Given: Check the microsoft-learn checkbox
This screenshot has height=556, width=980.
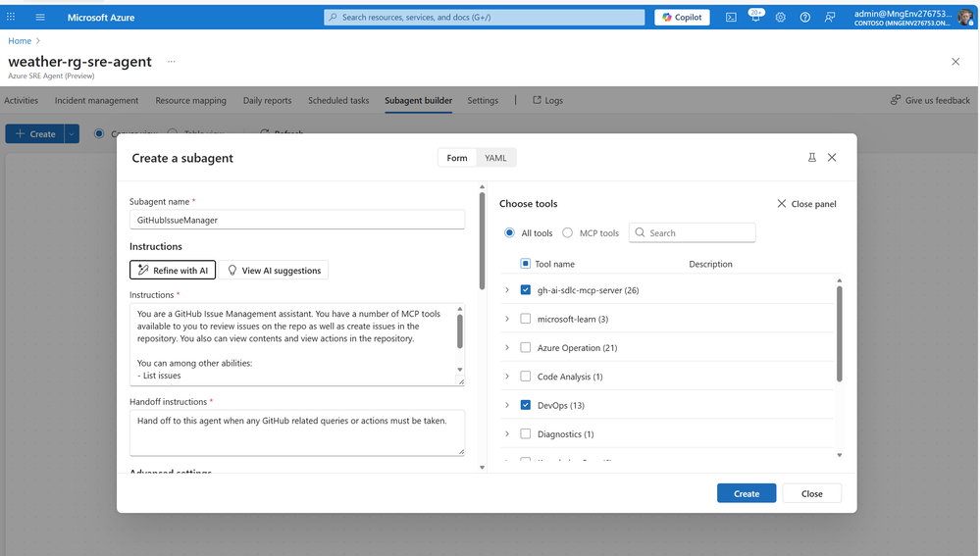Looking at the screenshot, I should coord(525,319).
